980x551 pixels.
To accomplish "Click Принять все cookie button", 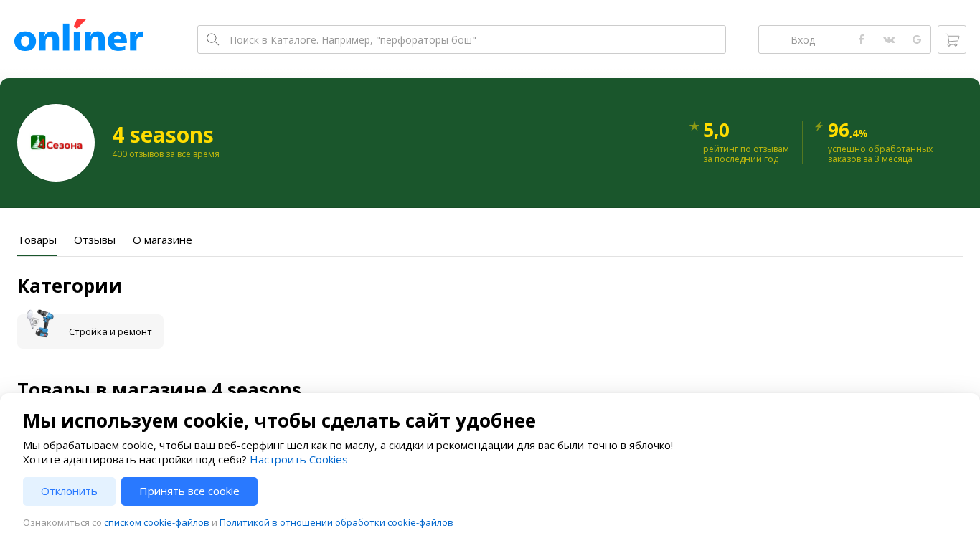I will click(189, 491).
